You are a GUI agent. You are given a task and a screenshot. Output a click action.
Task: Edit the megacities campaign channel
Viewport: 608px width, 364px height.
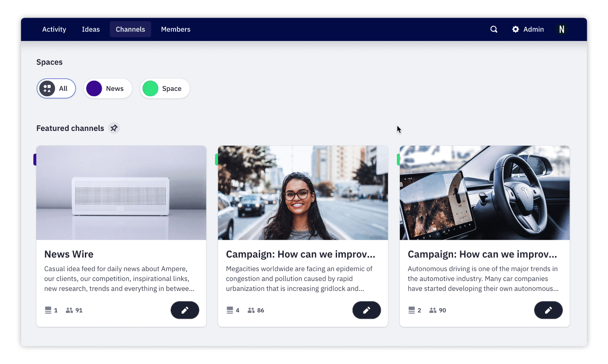(366, 310)
